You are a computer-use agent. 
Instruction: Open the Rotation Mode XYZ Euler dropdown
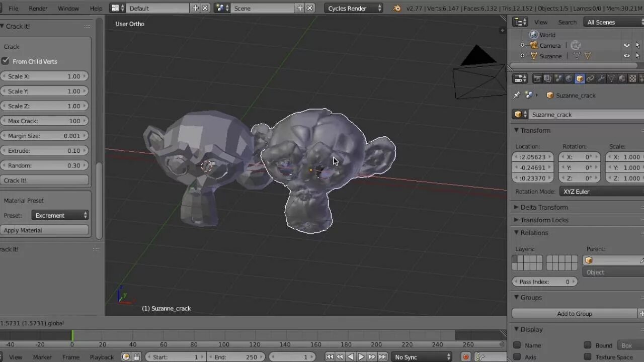(x=602, y=192)
